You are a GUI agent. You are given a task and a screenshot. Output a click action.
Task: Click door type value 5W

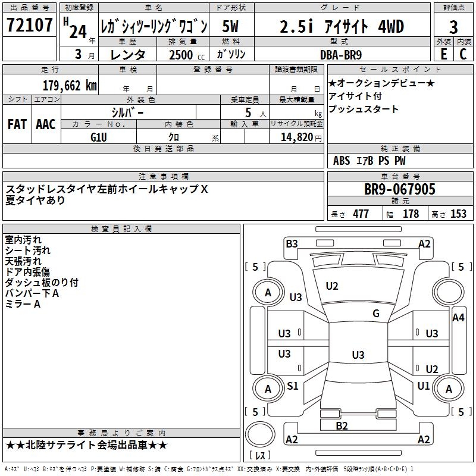coord(230,26)
